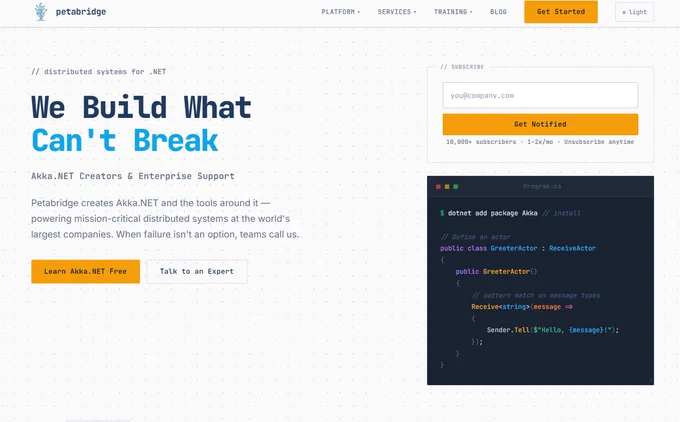Click the Talk to an Expert button
The width and height of the screenshot is (680, 422).
tap(197, 272)
